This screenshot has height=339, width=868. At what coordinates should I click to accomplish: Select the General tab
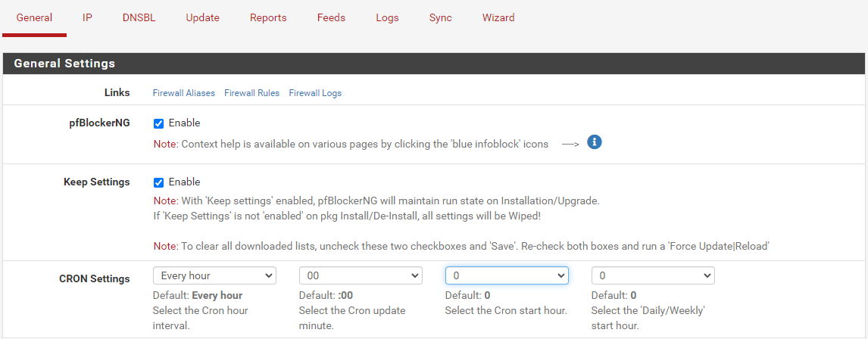pos(34,17)
